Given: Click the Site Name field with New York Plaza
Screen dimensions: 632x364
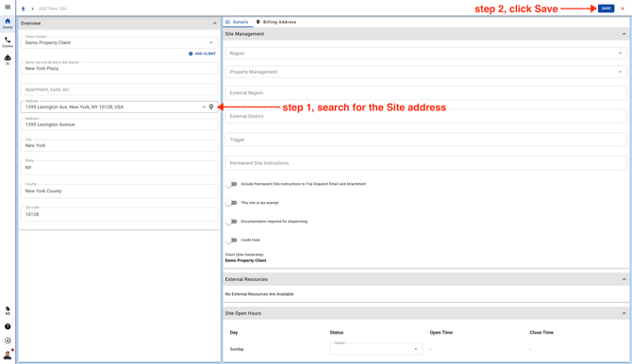Looking at the screenshot, I should pos(119,68).
